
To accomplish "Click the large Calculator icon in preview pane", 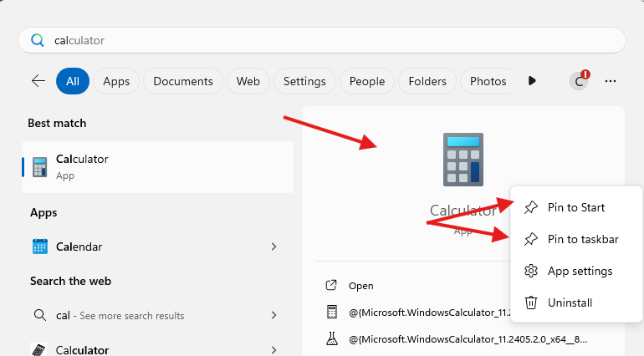I will coord(463,160).
